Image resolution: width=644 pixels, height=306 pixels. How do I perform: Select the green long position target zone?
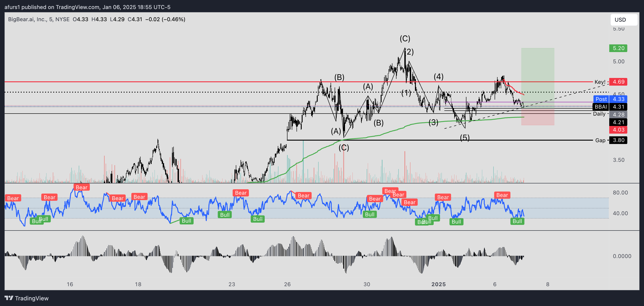(x=537, y=78)
